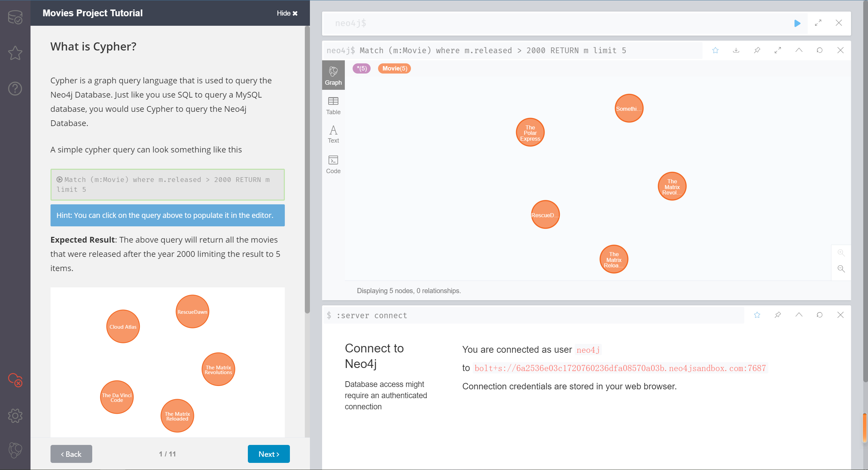Click the Next button on tutorial panel
The height and width of the screenshot is (470, 868).
pyautogui.click(x=268, y=454)
